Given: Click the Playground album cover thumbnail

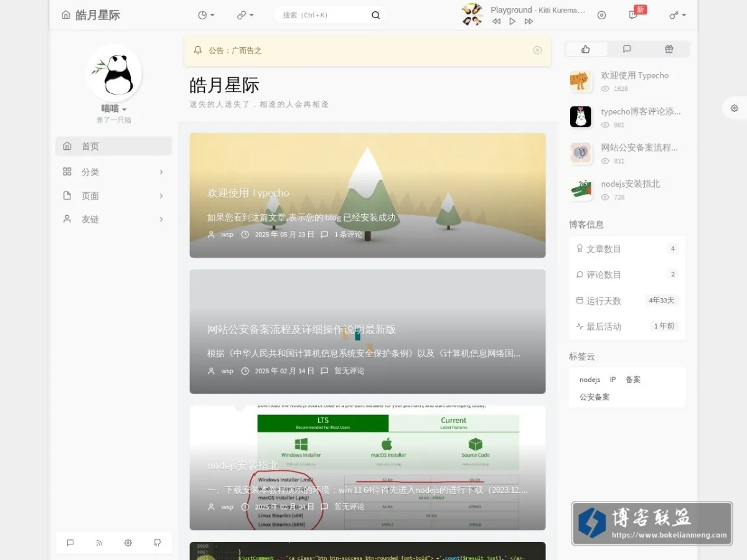Looking at the screenshot, I should pyautogui.click(x=472, y=14).
